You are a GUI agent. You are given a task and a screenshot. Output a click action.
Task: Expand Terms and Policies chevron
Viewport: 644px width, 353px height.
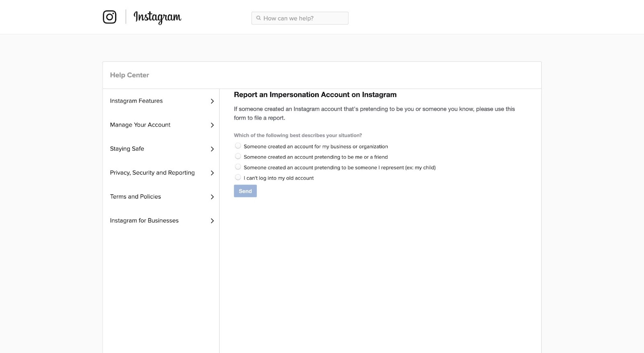click(x=212, y=197)
